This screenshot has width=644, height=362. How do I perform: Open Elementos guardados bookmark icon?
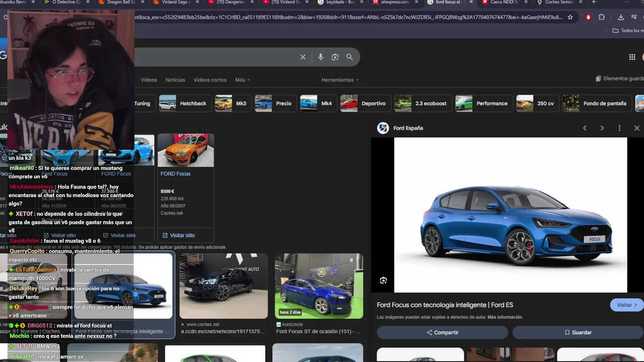click(598, 79)
